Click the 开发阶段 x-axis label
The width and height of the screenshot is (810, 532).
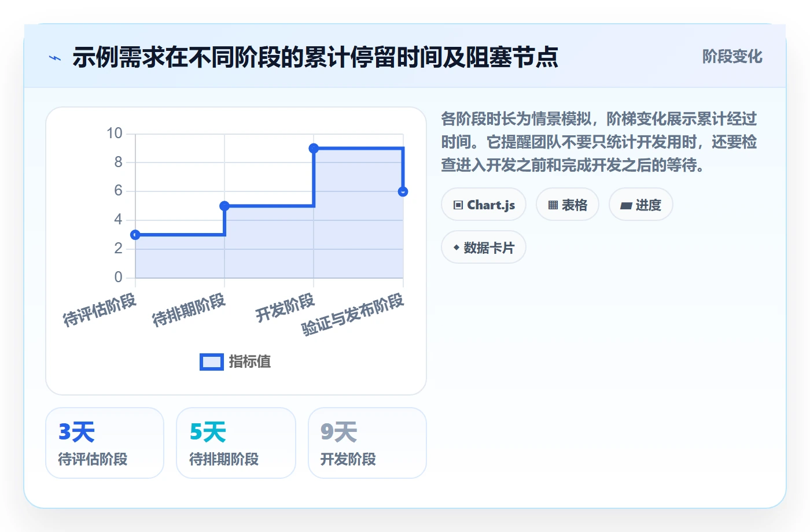[x=285, y=308]
